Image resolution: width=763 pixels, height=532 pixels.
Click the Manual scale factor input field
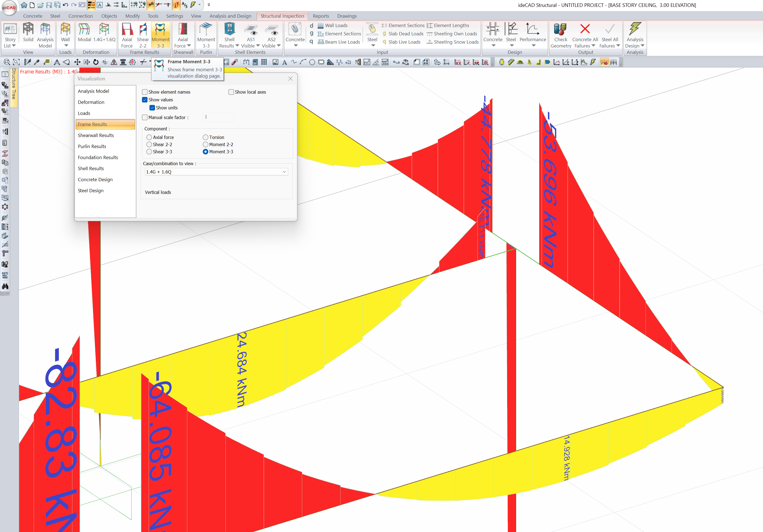tap(218, 117)
